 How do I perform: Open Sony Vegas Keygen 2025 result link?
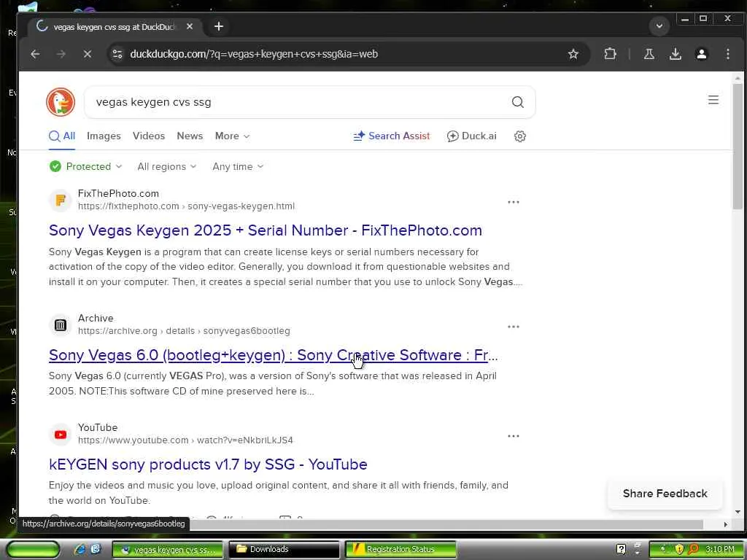tap(266, 230)
